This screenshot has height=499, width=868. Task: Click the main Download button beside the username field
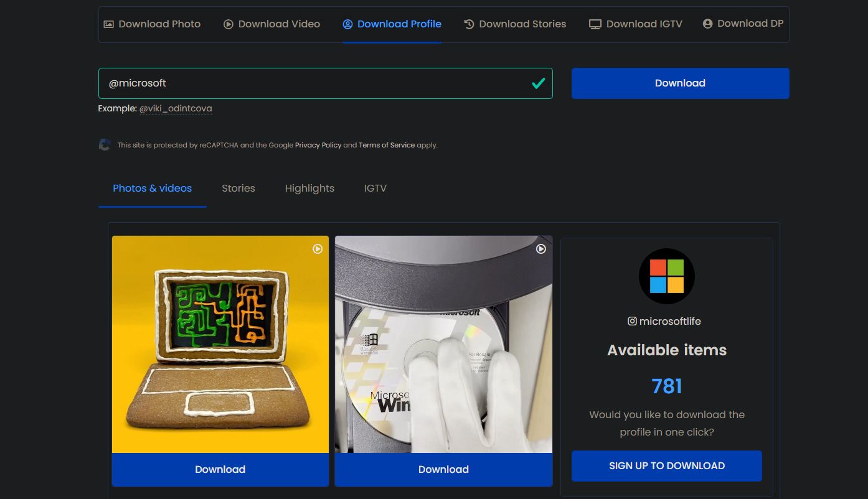click(681, 83)
